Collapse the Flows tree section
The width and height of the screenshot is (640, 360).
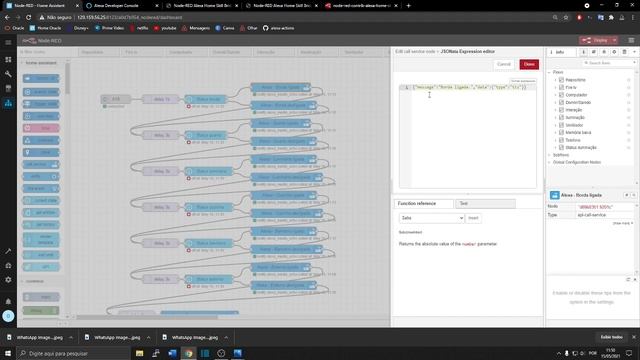coord(549,72)
